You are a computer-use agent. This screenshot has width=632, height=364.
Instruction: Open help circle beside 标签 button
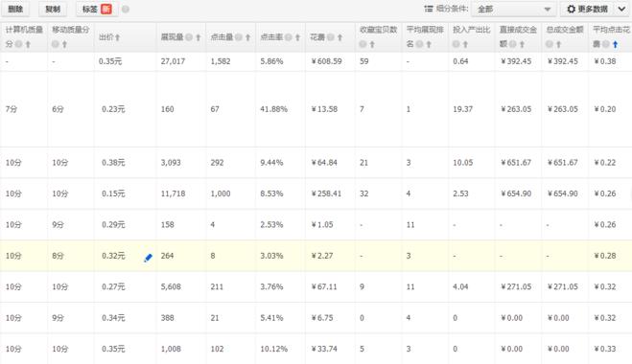click(126, 9)
